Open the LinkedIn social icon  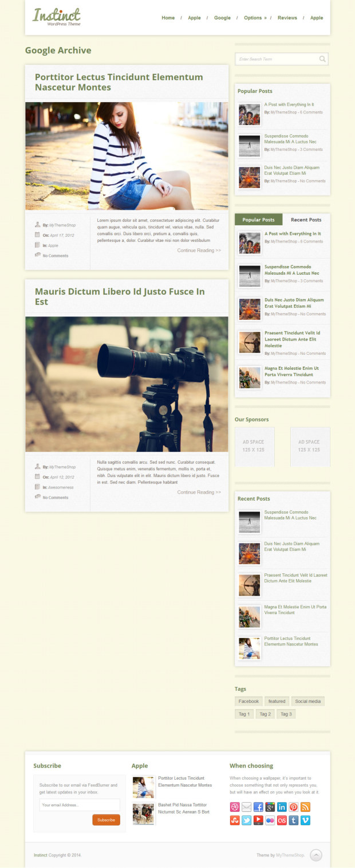click(282, 807)
